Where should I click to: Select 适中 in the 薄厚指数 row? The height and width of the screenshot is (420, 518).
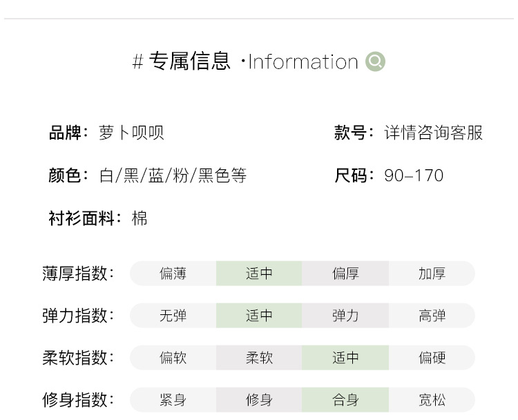[259, 274]
